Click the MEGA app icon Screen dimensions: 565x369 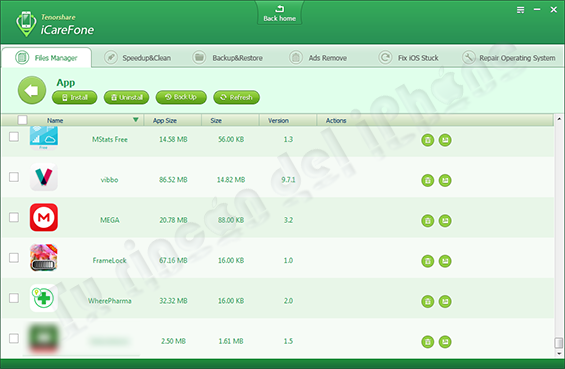44,217
